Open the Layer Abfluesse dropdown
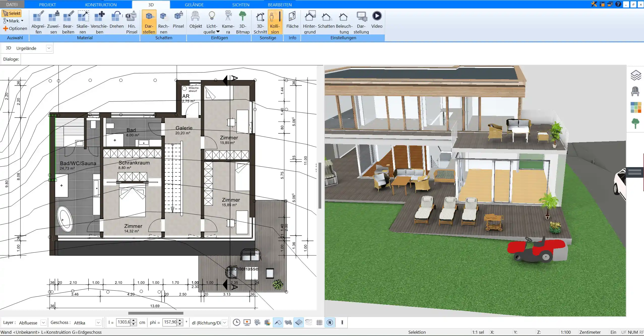The height and width of the screenshot is (336, 644). tap(43, 323)
